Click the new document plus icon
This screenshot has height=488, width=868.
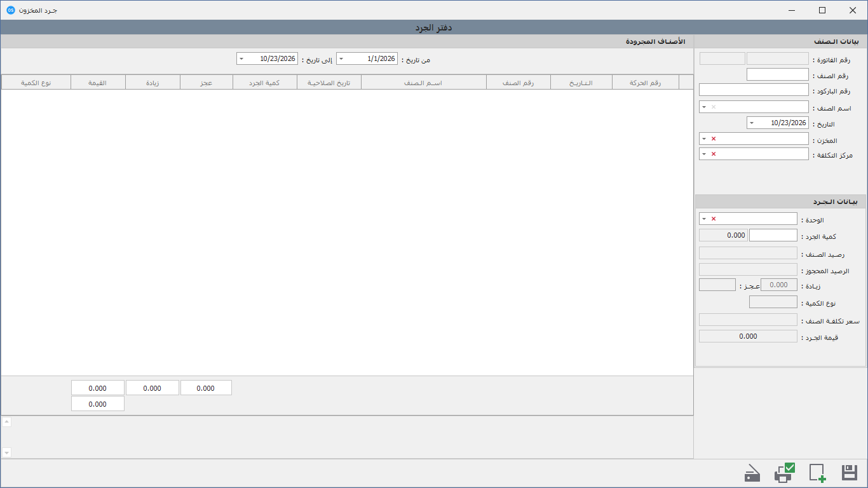[x=817, y=473]
